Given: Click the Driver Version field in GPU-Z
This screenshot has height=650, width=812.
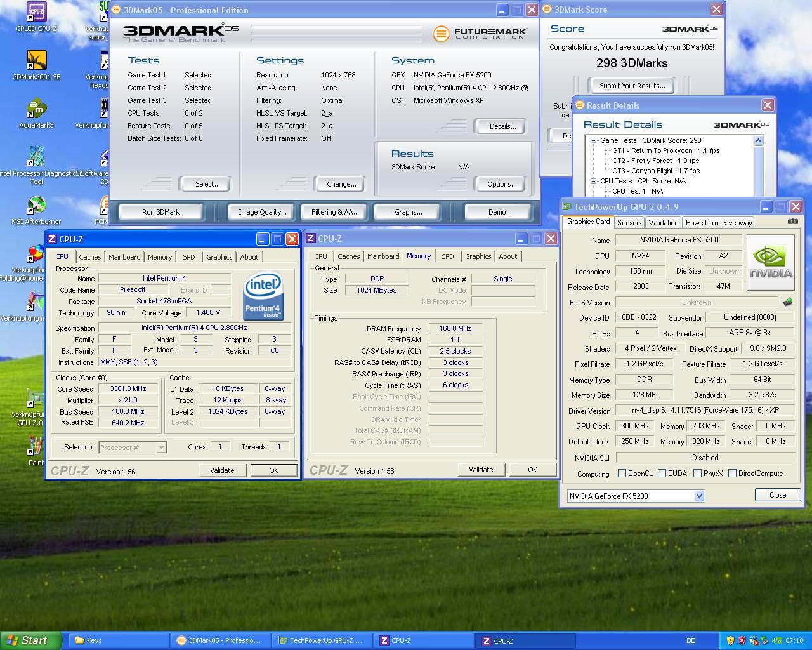Looking at the screenshot, I should pyautogui.click(x=705, y=411).
